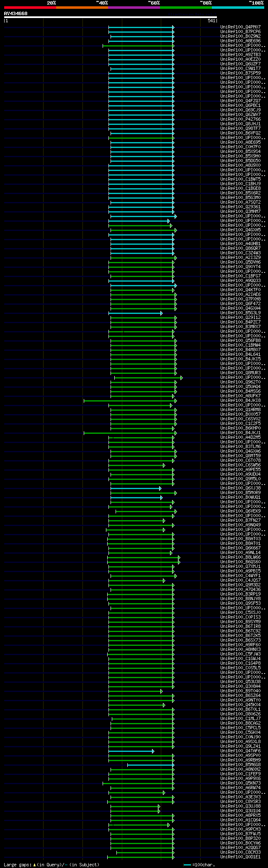The image size is (268, 868).
Task: Select the UniRef100_A7SQT2 label
Action: click(240, 202)
